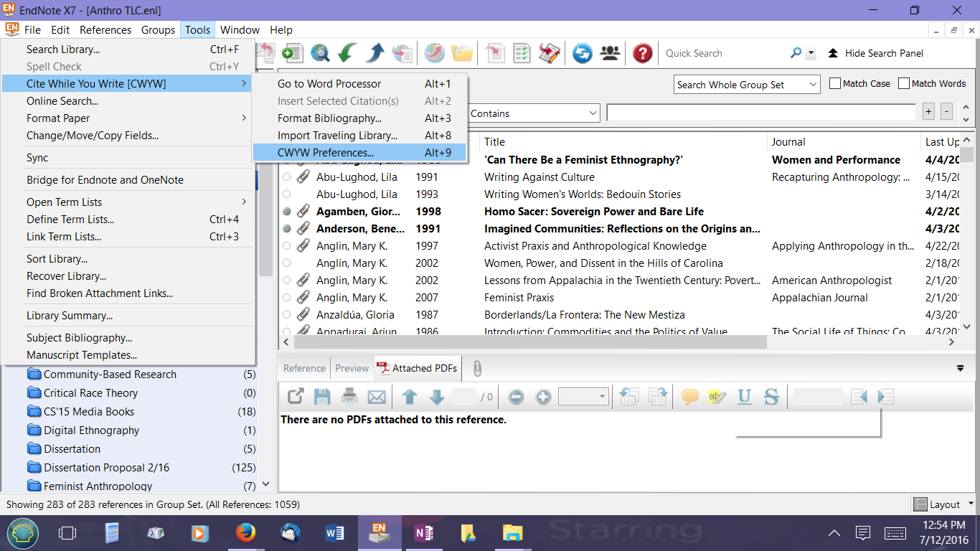Toggle read status dot for Agamben row
This screenshot has height=551, width=980.
(287, 212)
